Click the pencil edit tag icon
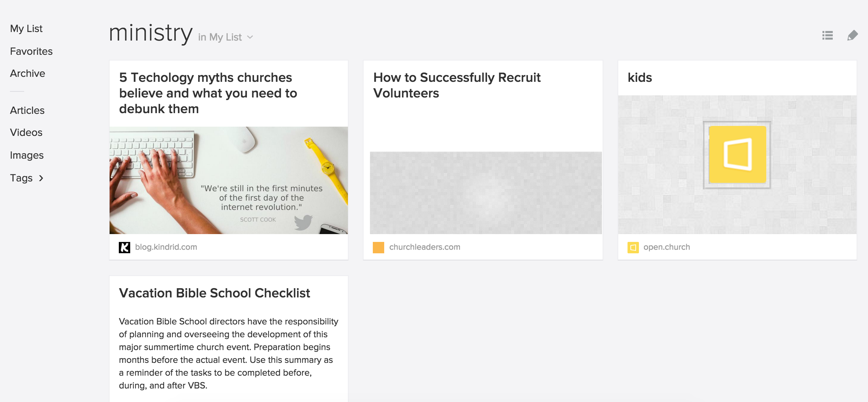 point(852,35)
